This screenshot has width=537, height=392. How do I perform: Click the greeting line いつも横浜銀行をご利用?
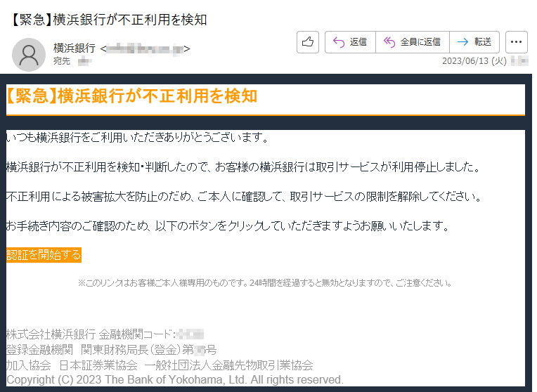coord(138,137)
